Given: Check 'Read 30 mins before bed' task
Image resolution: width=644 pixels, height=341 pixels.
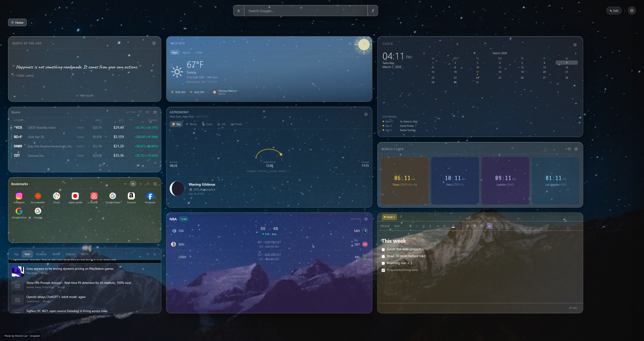Looking at the screenshot, I should click(x=383, y=256).
